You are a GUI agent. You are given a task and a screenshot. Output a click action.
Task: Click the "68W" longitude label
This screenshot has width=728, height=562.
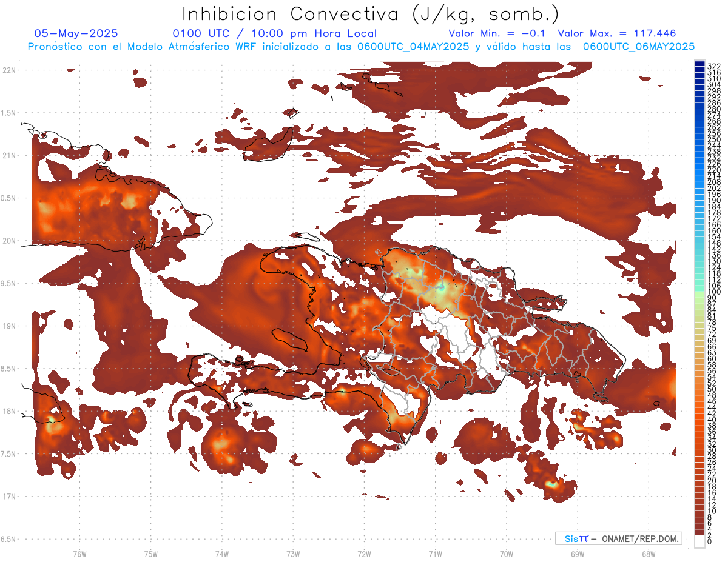point(649,554)
